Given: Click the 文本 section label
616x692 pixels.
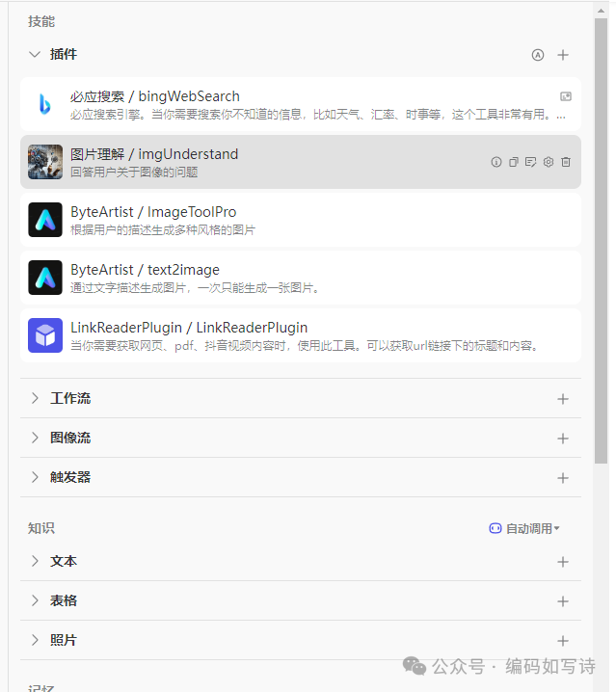Looking at the screenshot, I should [64, 561].
